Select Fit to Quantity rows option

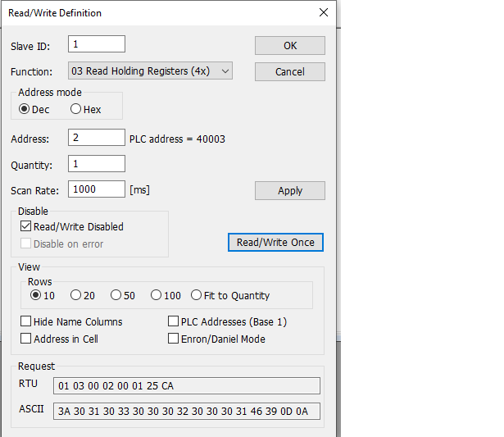[x=197, y=295]
